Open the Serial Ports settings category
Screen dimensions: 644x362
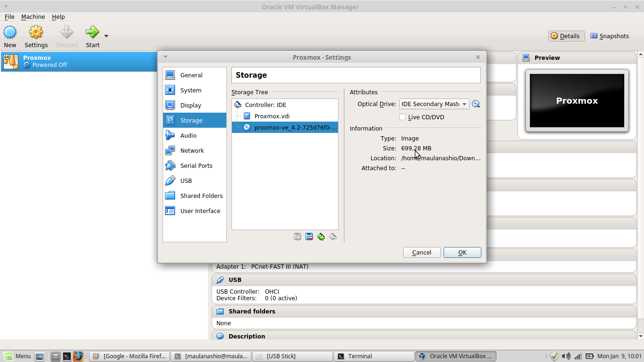[x=195, y=165]
